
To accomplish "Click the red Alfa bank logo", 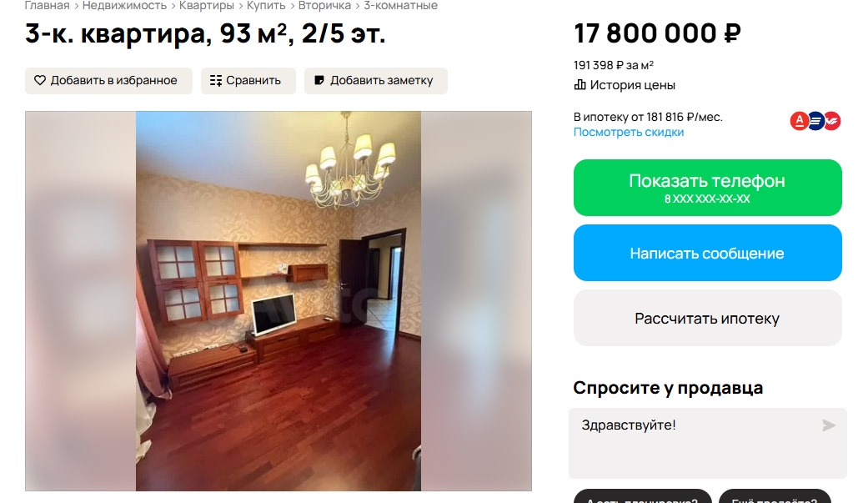I will click(800, 121).
